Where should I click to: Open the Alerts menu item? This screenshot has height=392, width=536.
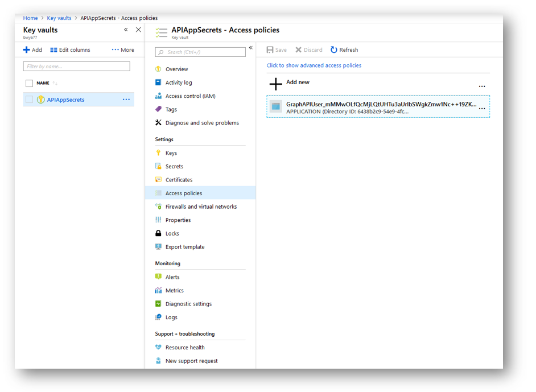click(172, 277)
